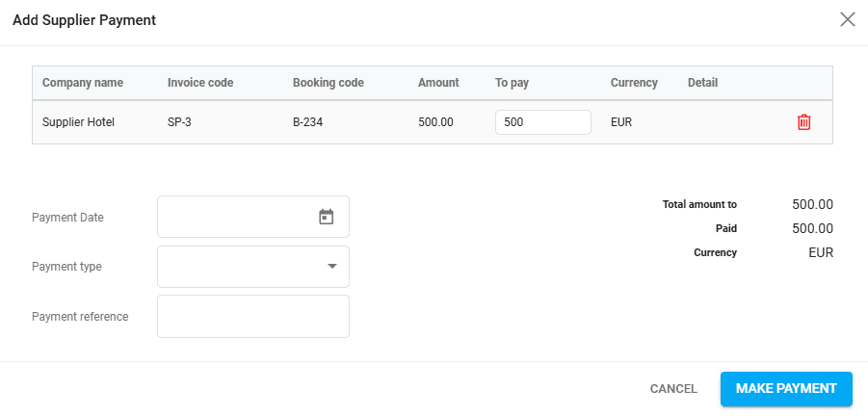Screen dimensions: 868x416
Task: Click into the Payment reference field
Action: coord(252,317)
